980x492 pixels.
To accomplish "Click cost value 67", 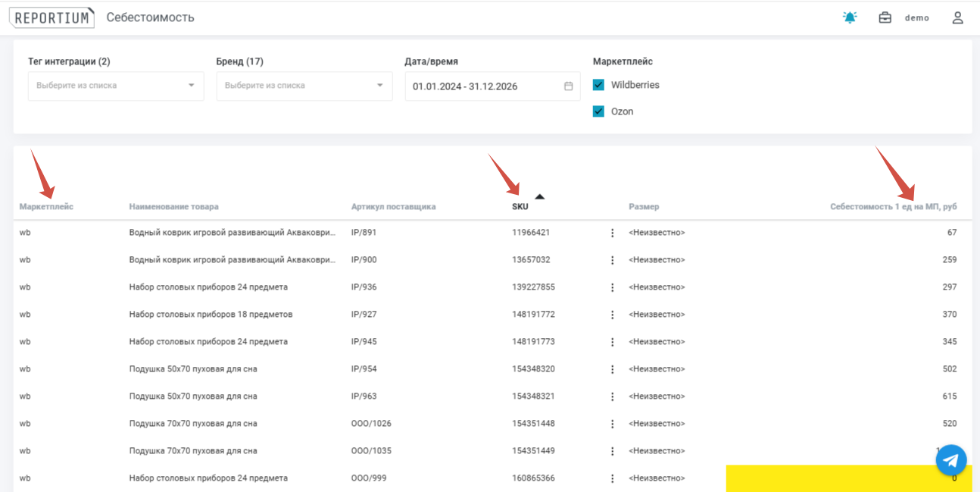I will click(x=952, y=233).
